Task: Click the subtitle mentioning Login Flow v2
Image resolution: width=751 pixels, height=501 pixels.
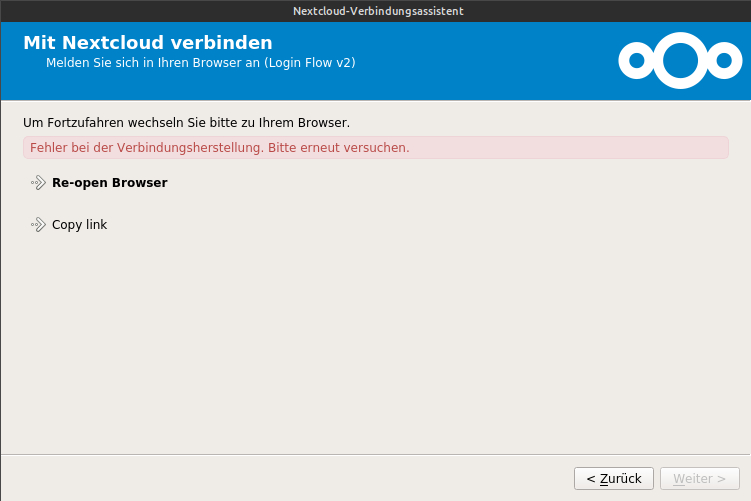Action: pos(201,63)
